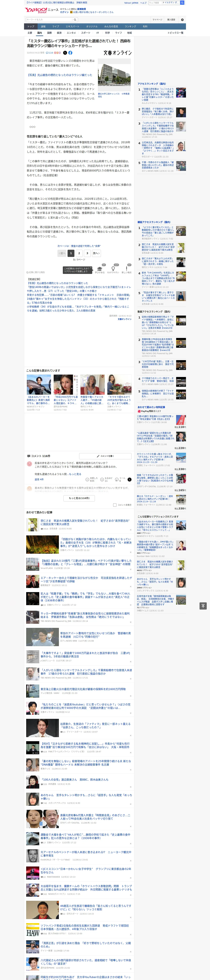Open the 新規取得 ID registration link

point(82,9)
